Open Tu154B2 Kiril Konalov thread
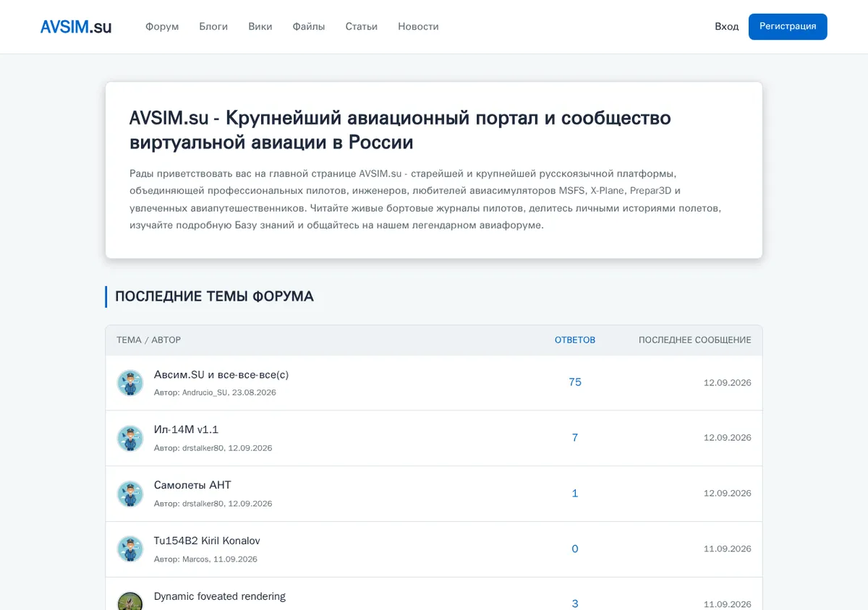868x610 pixels. pyautogui.click(x=207, y=541)
